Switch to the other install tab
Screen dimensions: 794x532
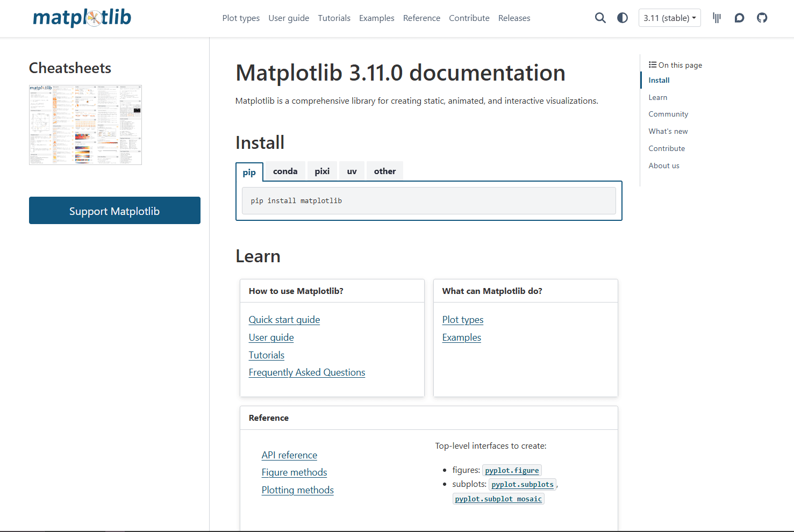click(385, 171)
